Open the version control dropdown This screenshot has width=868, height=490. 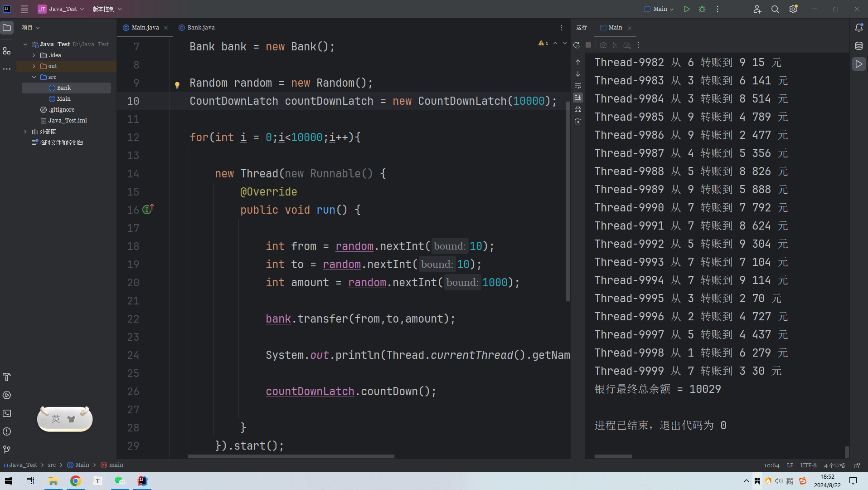(x=107, y=9)
